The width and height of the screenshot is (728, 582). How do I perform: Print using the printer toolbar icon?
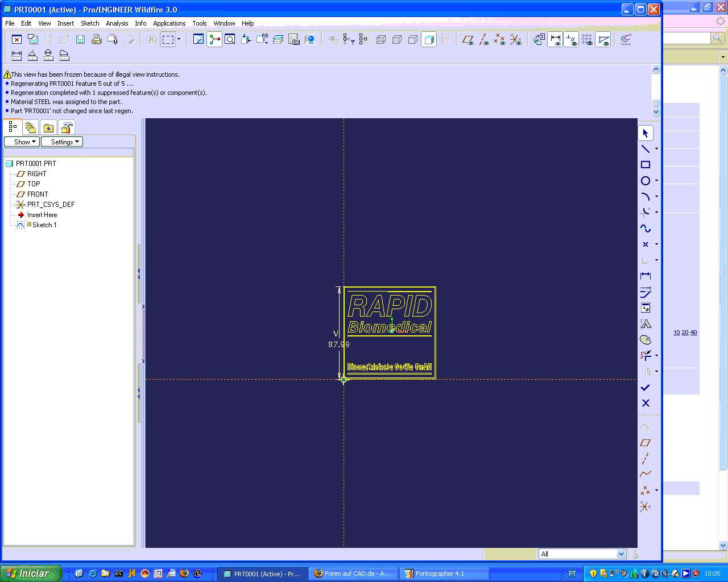(x=97, y=39)
